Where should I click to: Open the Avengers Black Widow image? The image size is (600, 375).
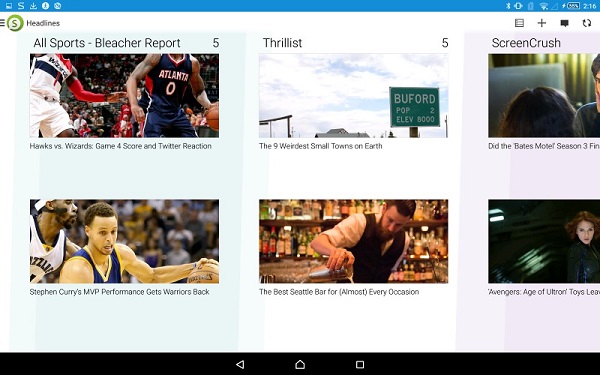(544, 241)
